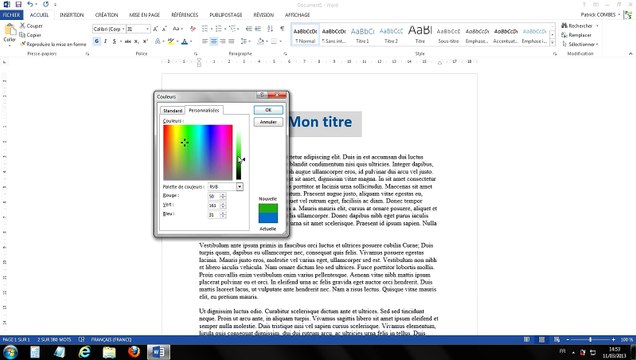This screenshot has height=360, width=636.
Task: Open the FICHIER tab
Action: click(x=11, y=15)
